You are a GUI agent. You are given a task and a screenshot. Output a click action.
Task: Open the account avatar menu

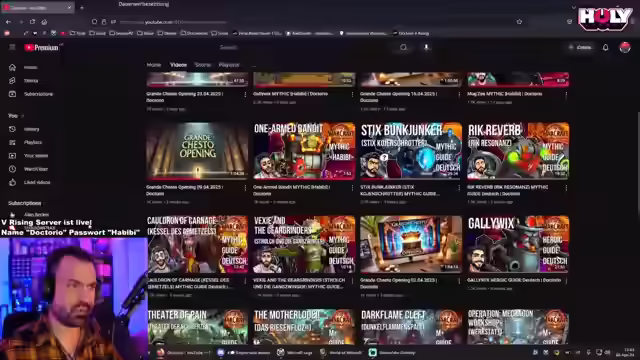point(625,47)
